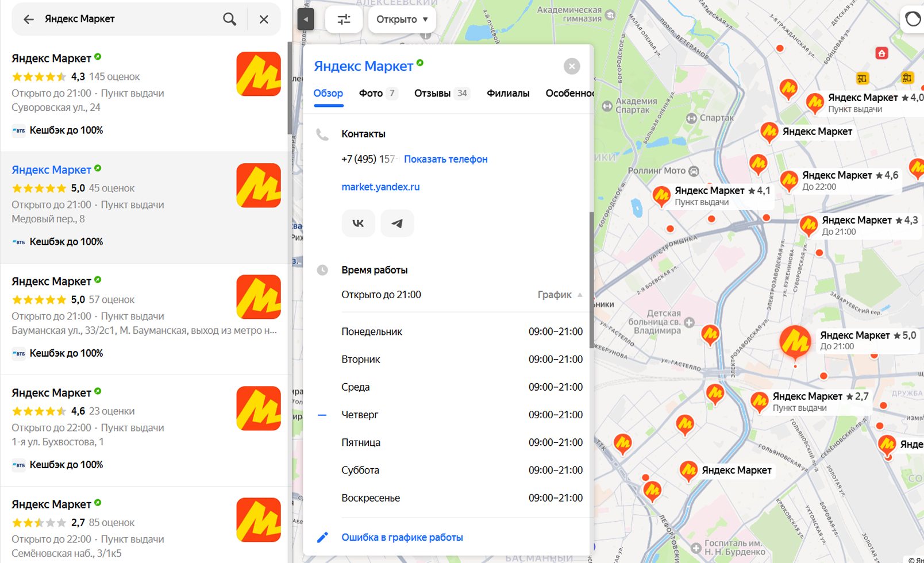
Task: Close the Яндекс Маркет detail card
Action: pyautogui.click(x=572, y=67)
